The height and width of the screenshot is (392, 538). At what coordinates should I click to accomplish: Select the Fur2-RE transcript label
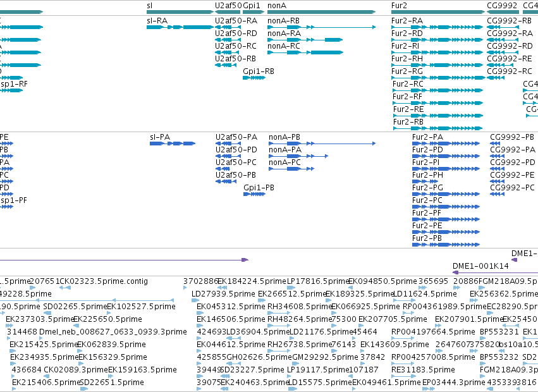tap(408, 109)
